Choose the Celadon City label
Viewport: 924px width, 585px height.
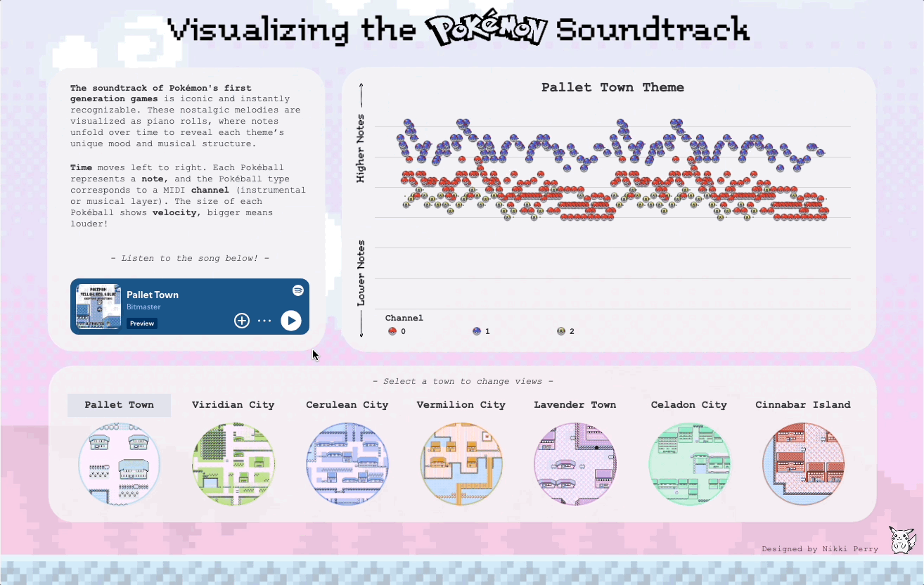(688, 405)
